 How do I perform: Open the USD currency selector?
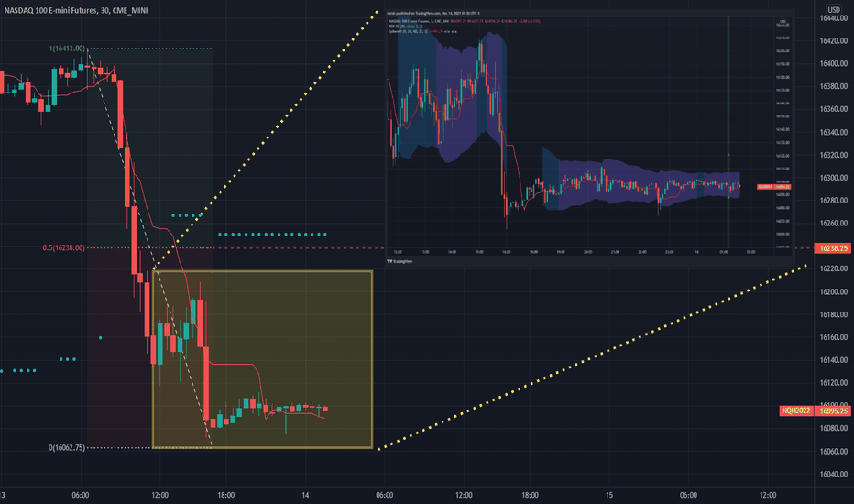[834, 9]
